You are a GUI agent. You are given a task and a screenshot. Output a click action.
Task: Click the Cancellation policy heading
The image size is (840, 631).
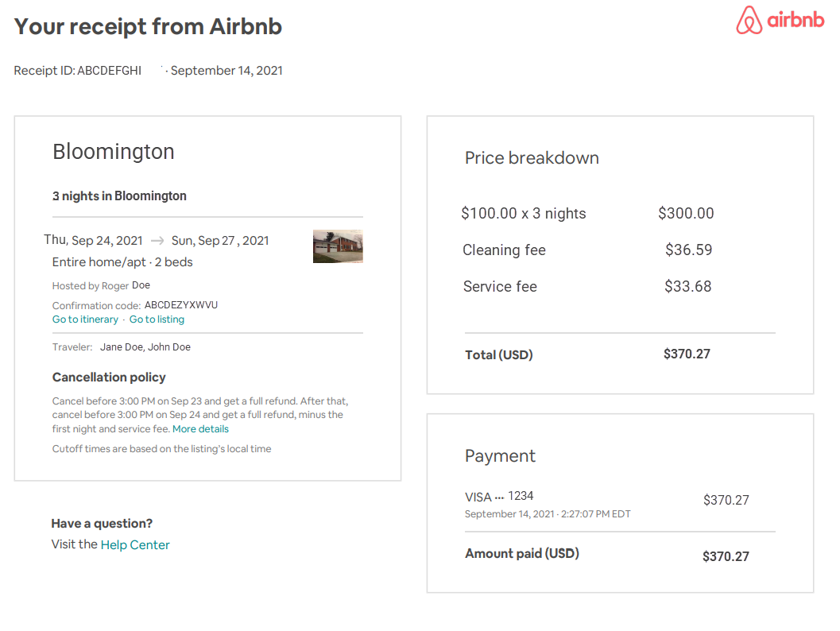[x=109, y=377]
